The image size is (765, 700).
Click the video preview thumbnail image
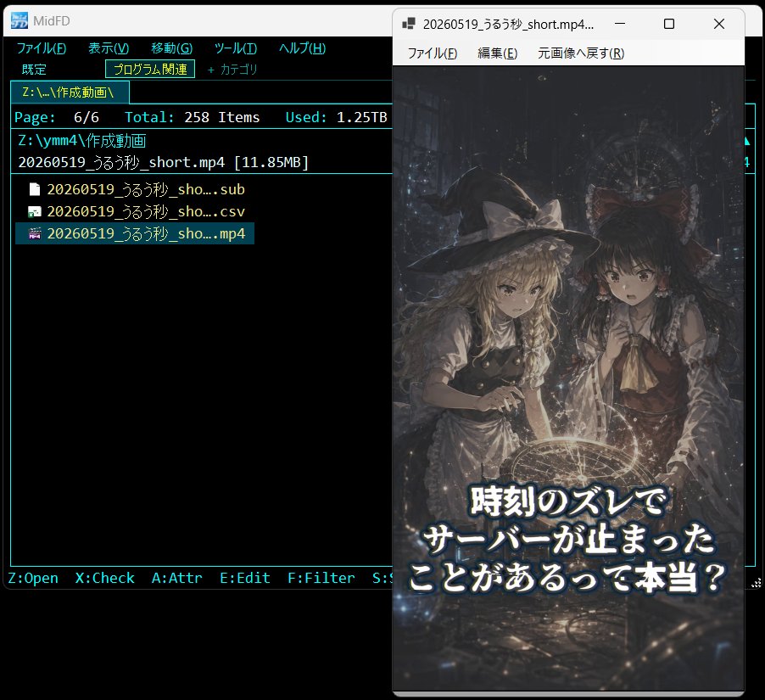[x=568, y=378]
